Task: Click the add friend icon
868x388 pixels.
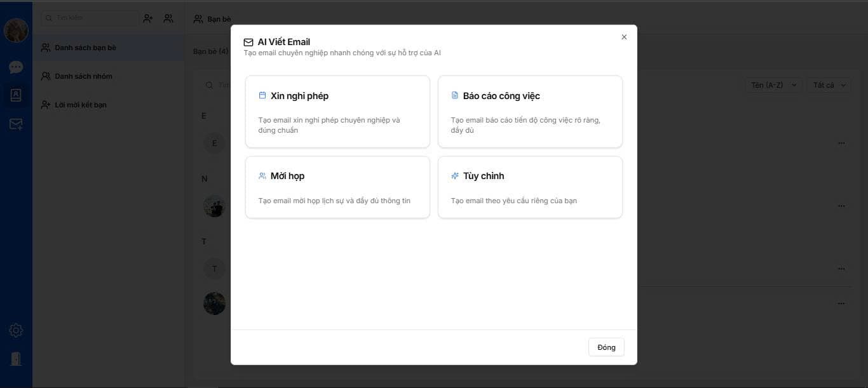Action: tap(148, 18)
